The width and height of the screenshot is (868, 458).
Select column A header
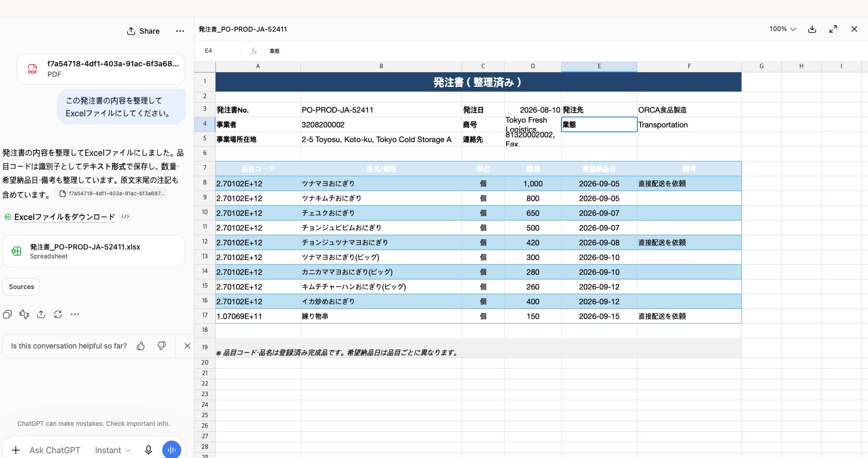pyautogui.click(x=258, y=66)
